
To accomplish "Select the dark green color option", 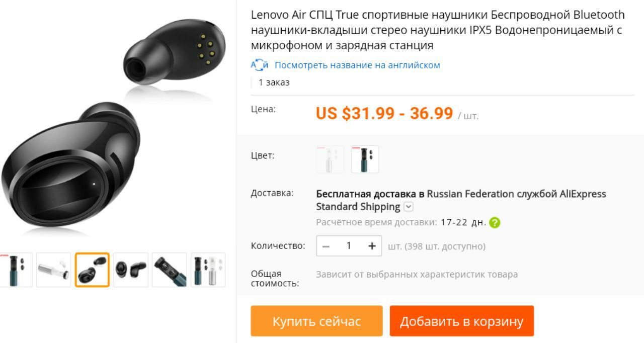I will pyautogui.click(x=365, y=159).
